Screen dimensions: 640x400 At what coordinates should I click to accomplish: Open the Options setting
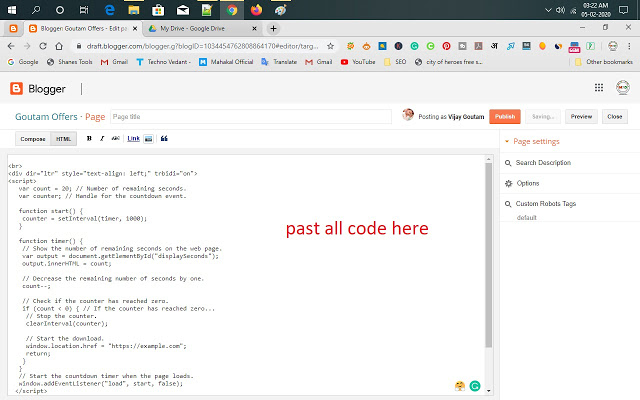(528, 183)
